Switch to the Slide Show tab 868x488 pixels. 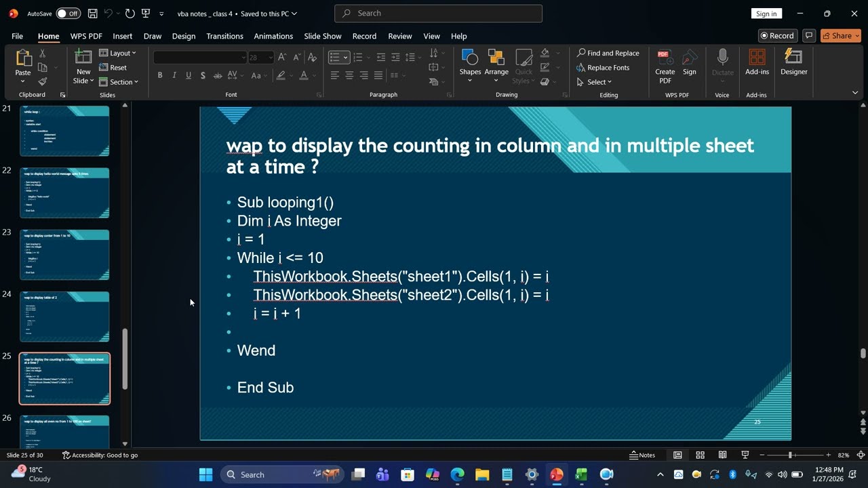tap(323, 36)
